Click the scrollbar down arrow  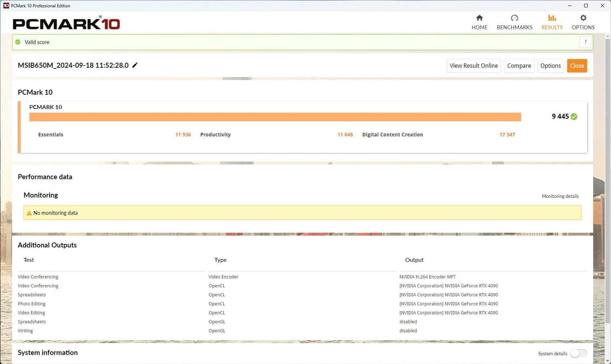pos(607,361)
